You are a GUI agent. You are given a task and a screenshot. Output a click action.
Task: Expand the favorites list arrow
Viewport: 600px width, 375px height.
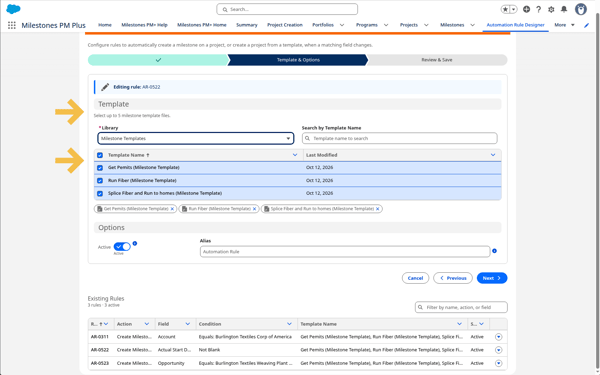pos(514,9)
